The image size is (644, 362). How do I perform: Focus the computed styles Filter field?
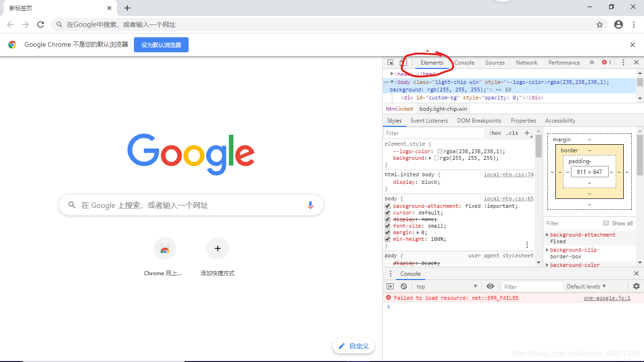tap(572, 223)
